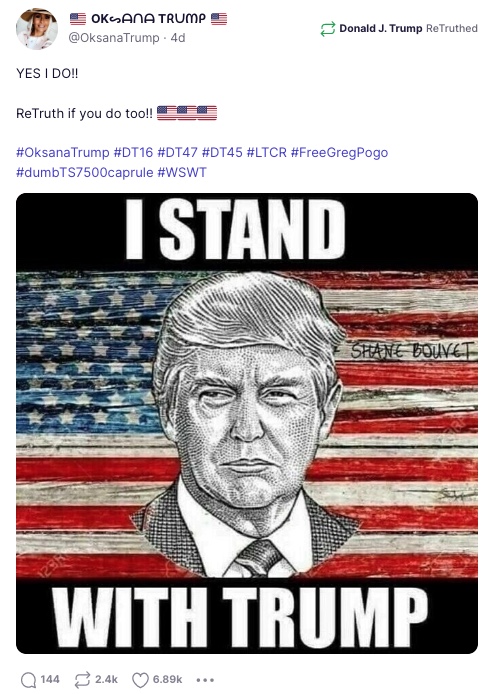Open the #DT45 hashtag
This screenshot has height=694, width=499.
pyautogui.click(x=222, y=152)
